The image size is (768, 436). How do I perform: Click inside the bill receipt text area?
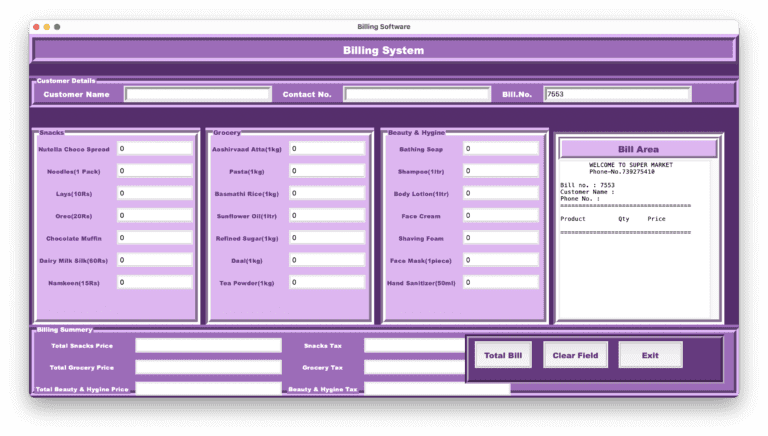pyautogui.click(x=634, y=270)
